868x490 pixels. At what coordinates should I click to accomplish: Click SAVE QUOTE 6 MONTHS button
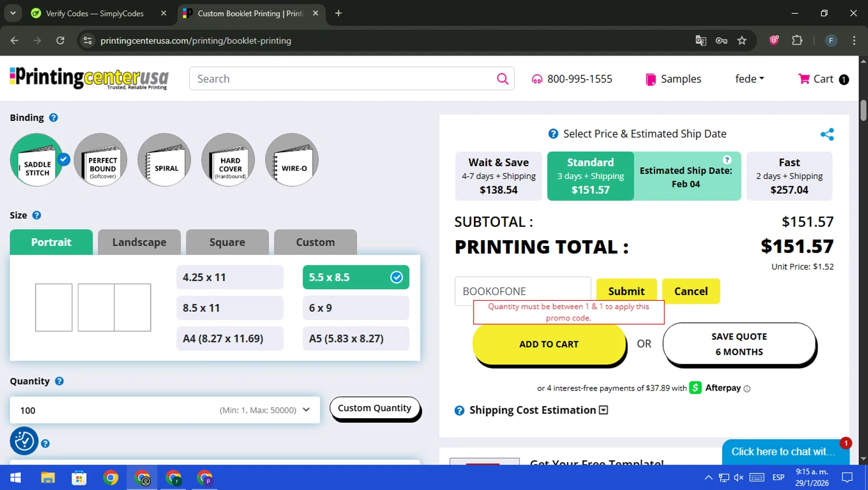pos(739,344)
